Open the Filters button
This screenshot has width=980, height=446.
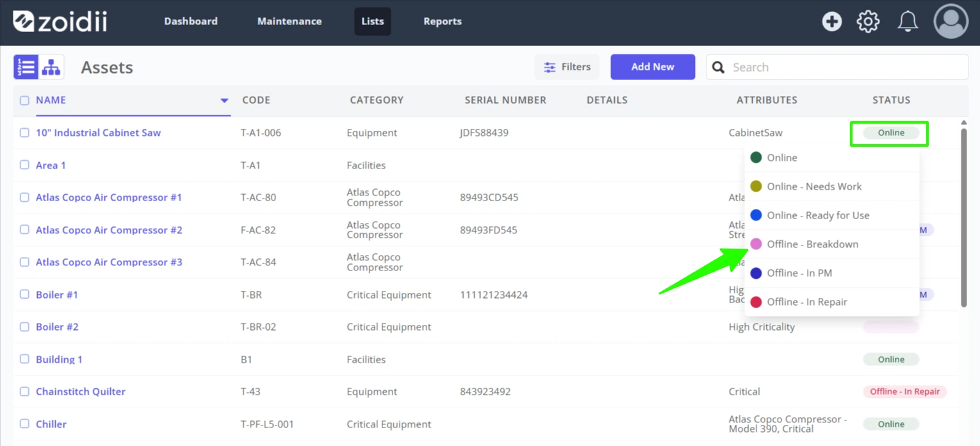click(x=567, y=67)
